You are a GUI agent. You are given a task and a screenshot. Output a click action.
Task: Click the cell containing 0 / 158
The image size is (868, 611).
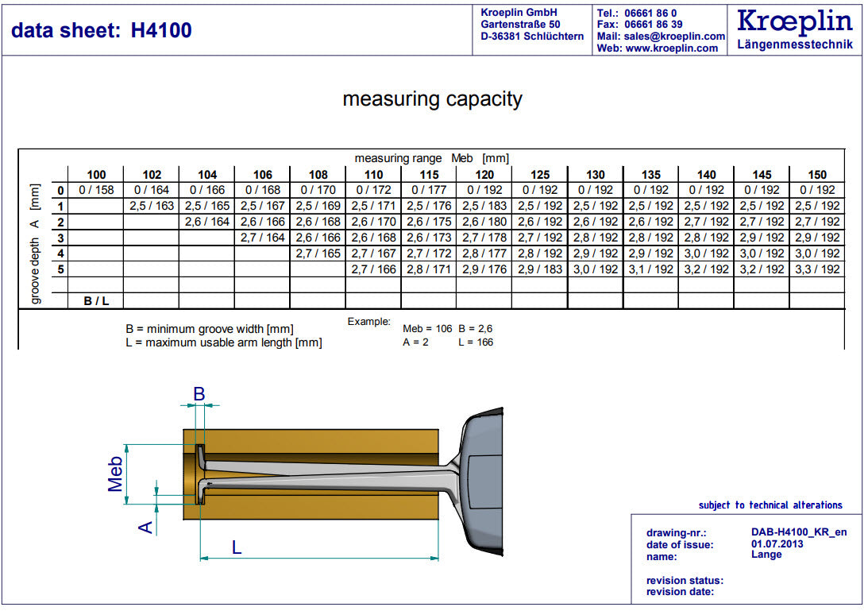96,190
